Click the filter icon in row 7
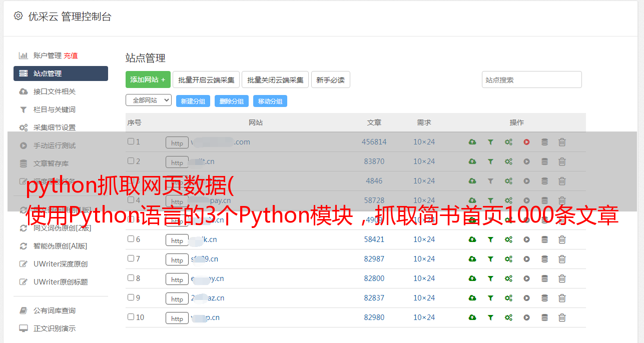This screenshot has width=644, height=343. click(490, 259)
